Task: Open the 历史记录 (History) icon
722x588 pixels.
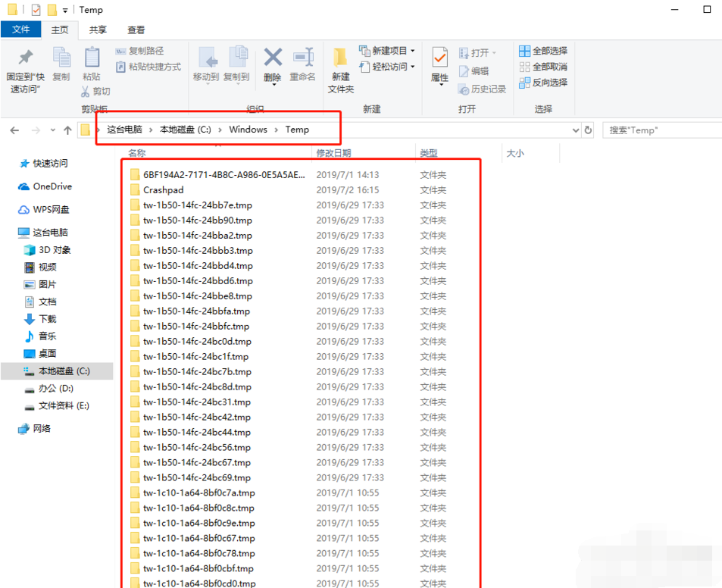Action: (483, 89)
